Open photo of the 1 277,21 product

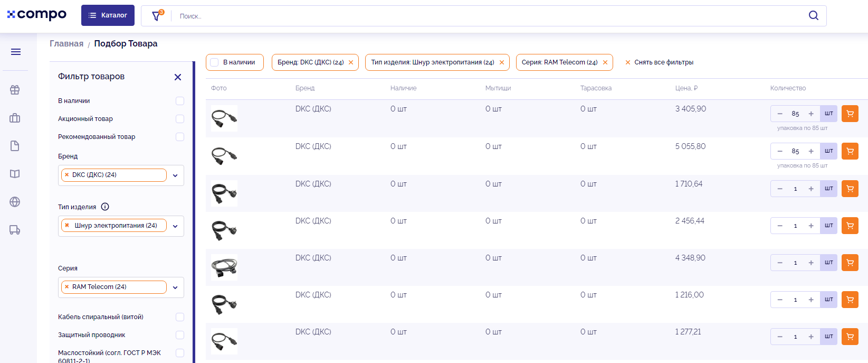224,341
